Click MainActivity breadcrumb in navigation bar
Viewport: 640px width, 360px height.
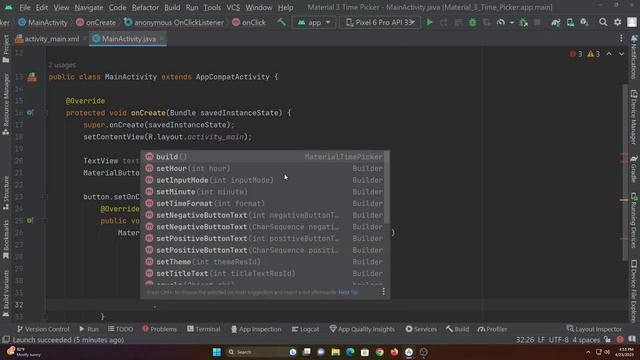click(x=43, y=22)
